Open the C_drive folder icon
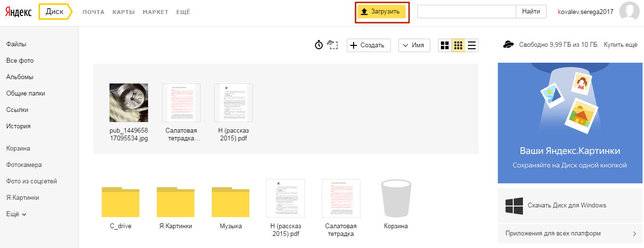This screenshot has height=248, width=644. coord(121,202)
